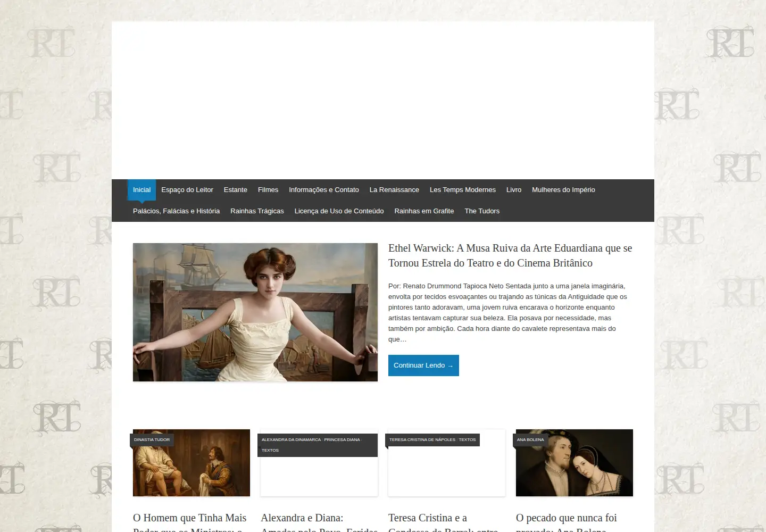
Task: Click the Ethel Warwick featured image
Action: (255, 312)
